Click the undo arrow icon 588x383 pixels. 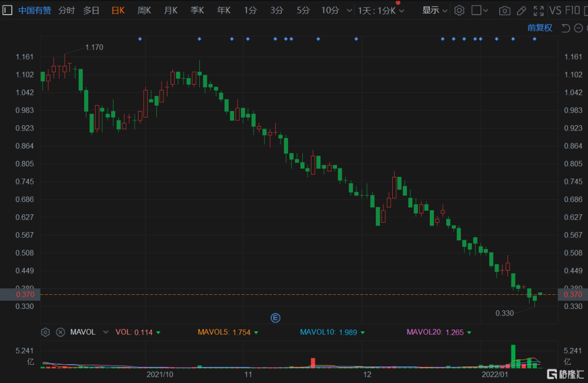pos(566,28)
